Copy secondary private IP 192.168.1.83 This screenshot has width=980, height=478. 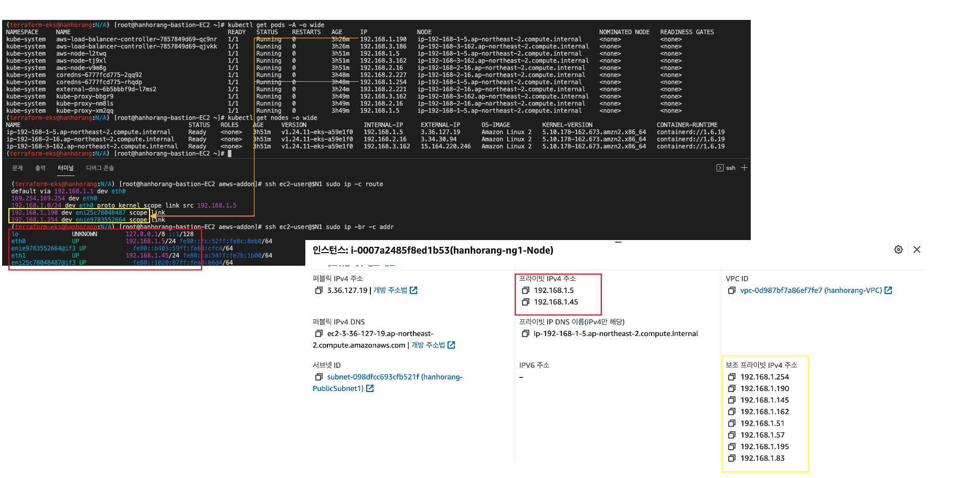732,458
